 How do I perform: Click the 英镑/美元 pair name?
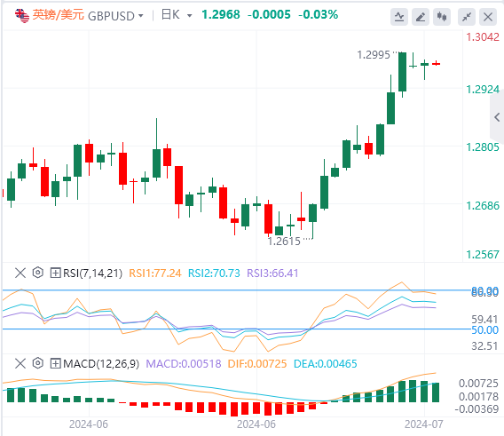click(x=59, y=15)
